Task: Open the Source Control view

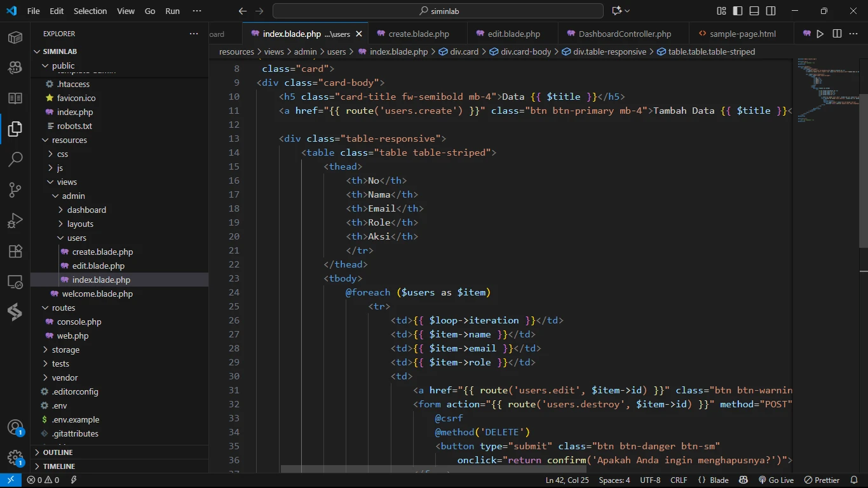Action: (x=15, y=189)
